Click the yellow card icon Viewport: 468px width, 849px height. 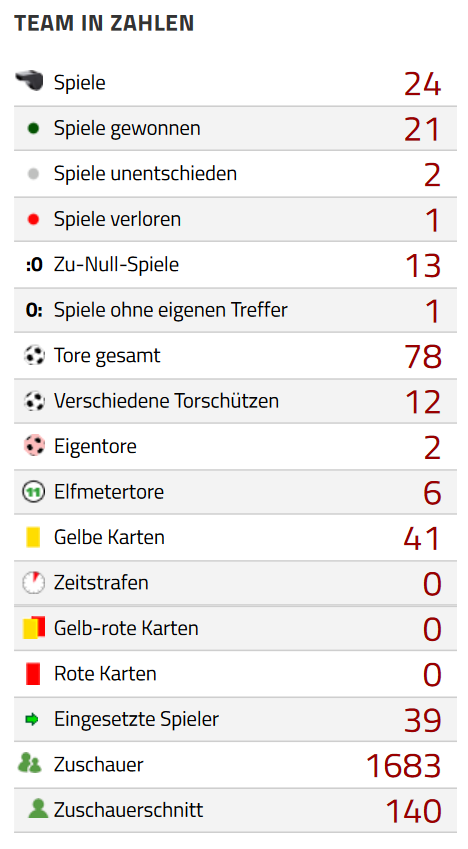pyautogui.click(x=33, y=537)
